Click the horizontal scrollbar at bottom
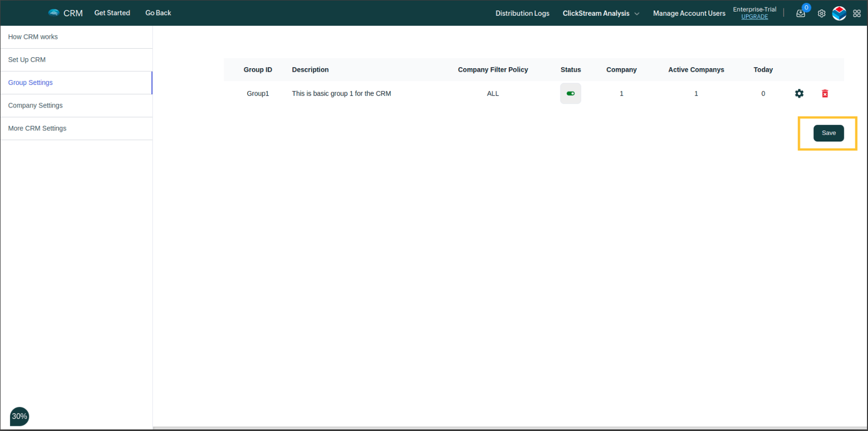The height and width of the screenshot is (431, 868). [x=510, y=428]
